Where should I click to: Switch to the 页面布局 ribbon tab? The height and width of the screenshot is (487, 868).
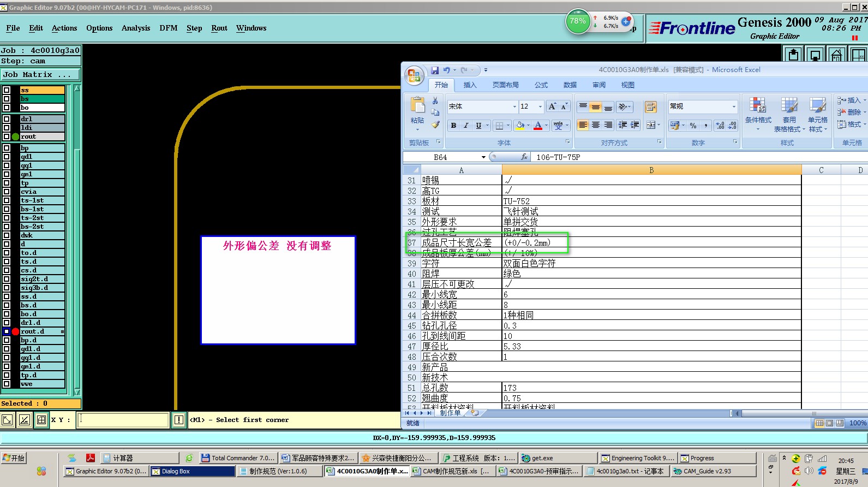[505, 85]
